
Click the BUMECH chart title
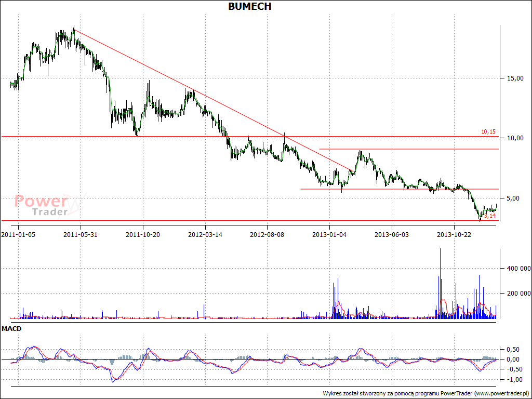pos(250,6)
